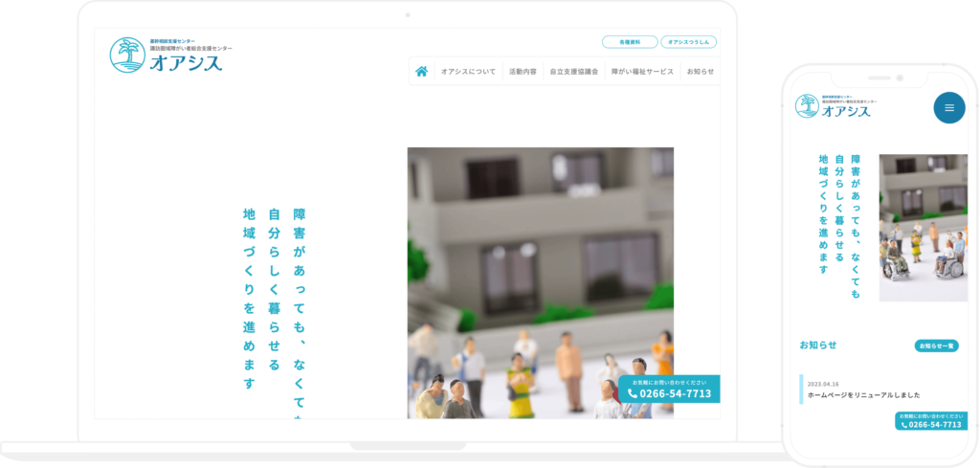Viewport: 980px width, 468px height.
Task: Go to the home icon in laptop nav
Action: 422,71
